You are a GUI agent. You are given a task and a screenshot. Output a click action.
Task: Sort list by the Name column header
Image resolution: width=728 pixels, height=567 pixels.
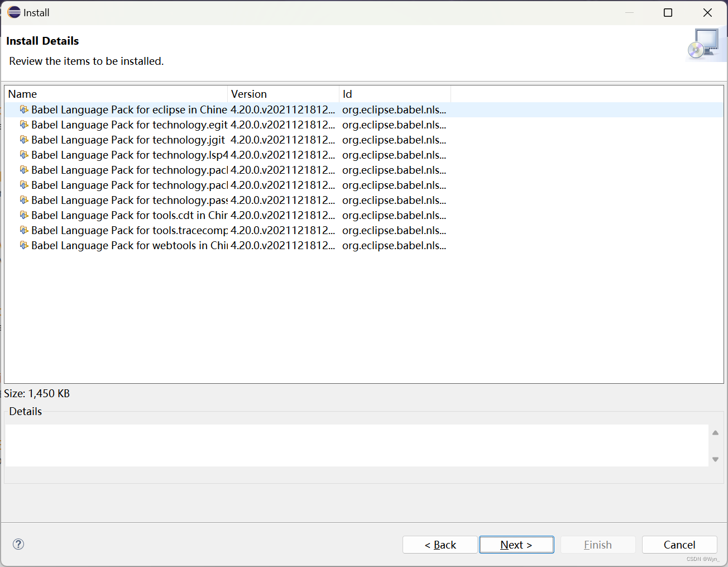tap(116, 94)
